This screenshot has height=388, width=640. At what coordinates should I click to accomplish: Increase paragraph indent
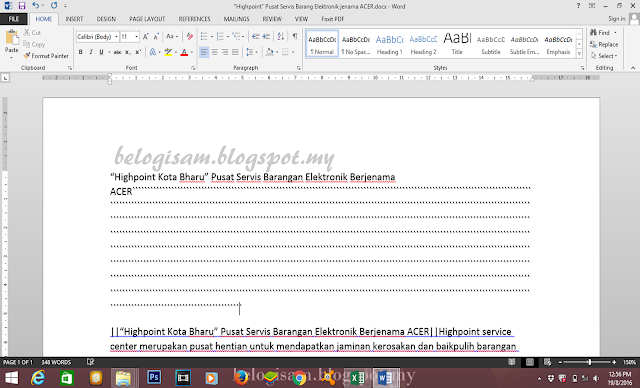click(266, 37)
